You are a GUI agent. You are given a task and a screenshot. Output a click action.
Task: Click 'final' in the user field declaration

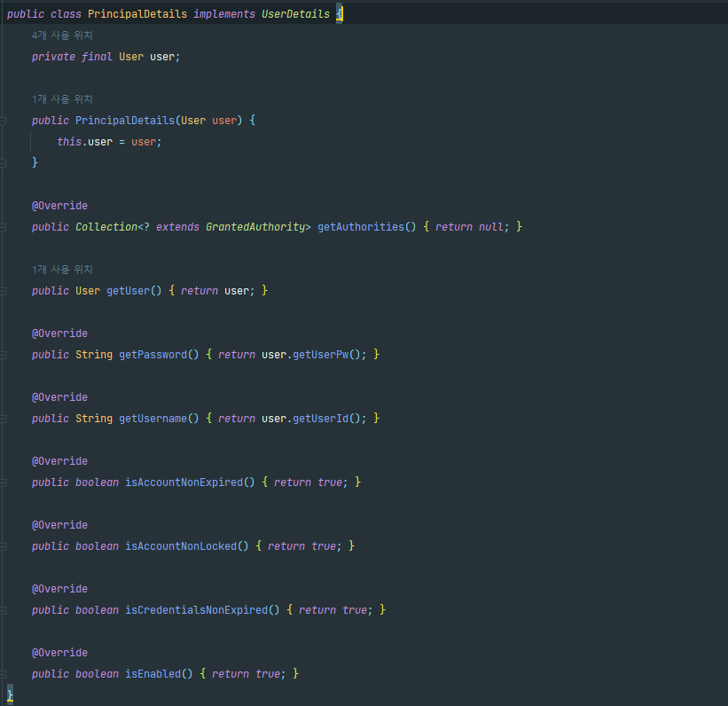pos(97,57)
